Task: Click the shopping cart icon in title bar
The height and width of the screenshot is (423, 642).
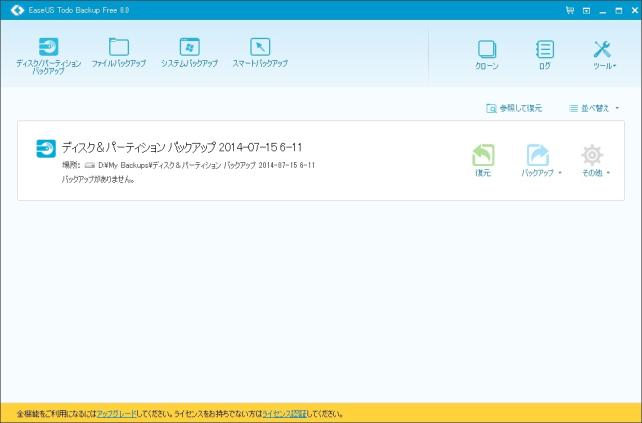Action: (570, 10)
